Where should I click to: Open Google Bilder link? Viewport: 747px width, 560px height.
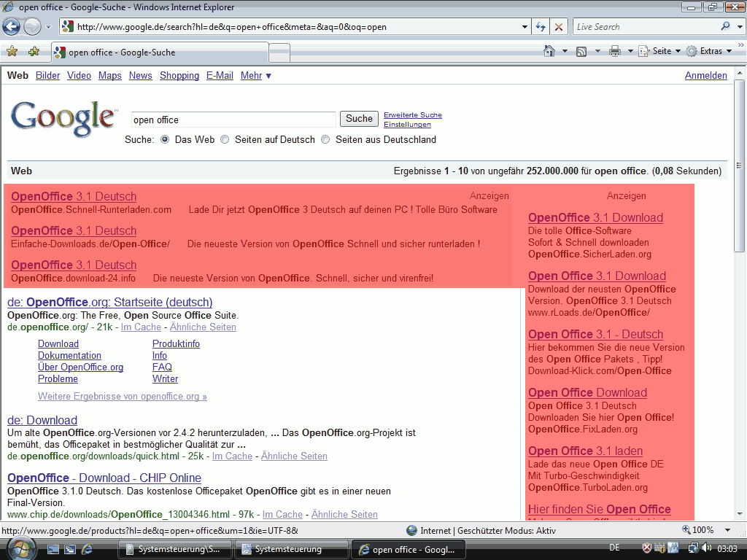47,75
